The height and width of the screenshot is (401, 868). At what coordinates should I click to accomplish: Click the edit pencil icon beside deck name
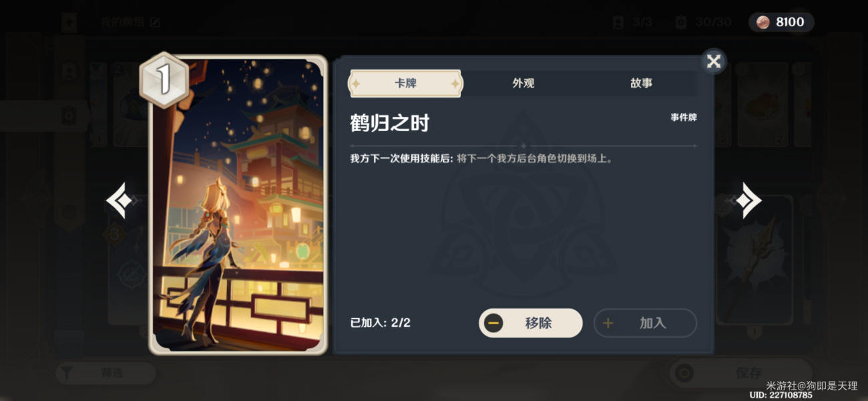point(156,22)
